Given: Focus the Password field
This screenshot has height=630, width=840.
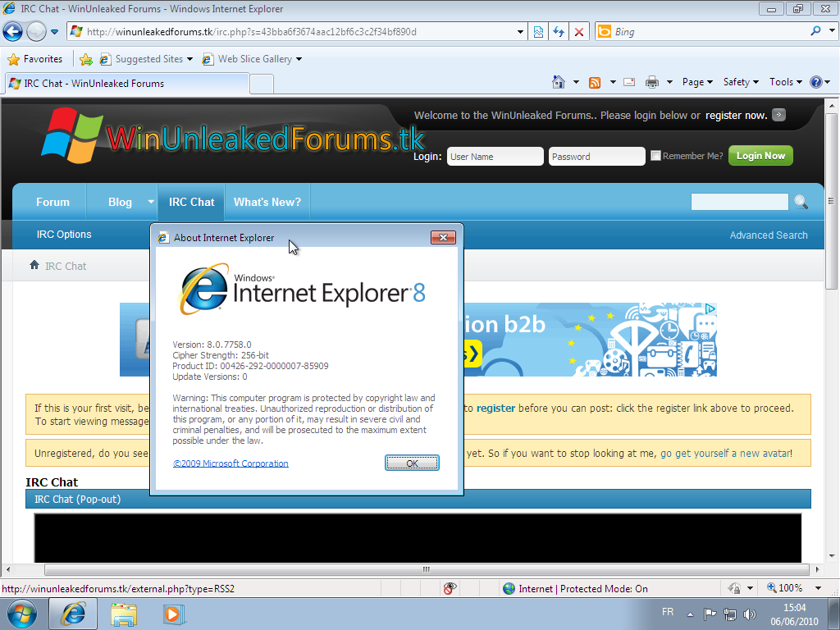Looking at the screenshot, I should (597, 157).
